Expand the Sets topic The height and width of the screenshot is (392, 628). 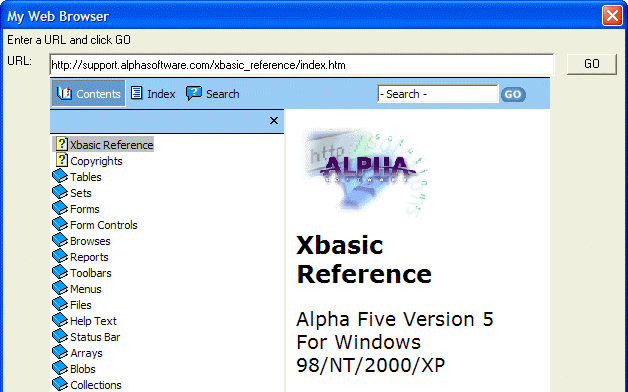81,193
